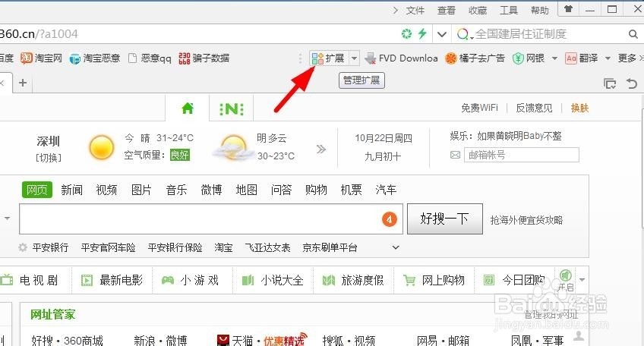The image size is (644, 346).
Task: Expand the 扩展 dropdown arrow
Action: tap(354, 58)
